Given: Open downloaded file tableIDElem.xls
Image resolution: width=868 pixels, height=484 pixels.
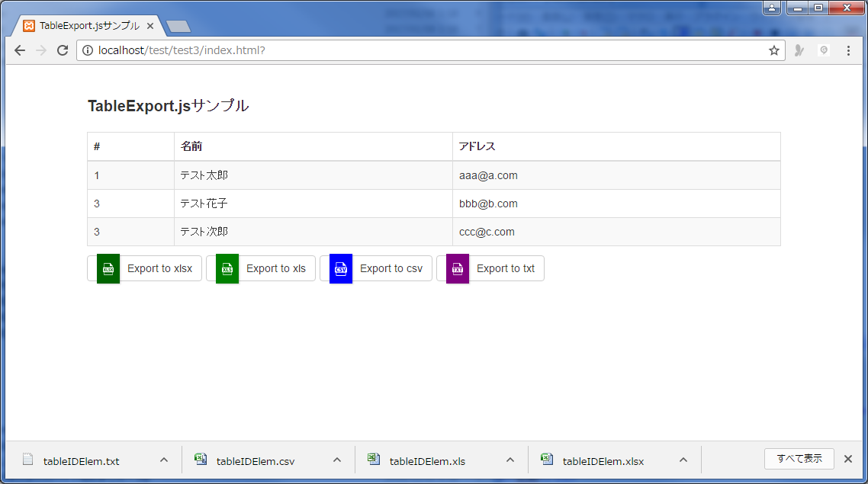Looking at the screenshot, I should 427,461.
